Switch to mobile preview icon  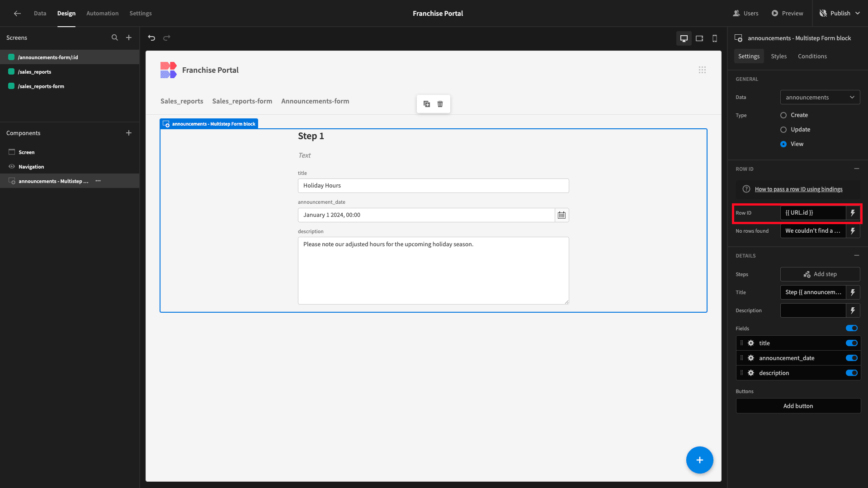click(x=715, y=38)
